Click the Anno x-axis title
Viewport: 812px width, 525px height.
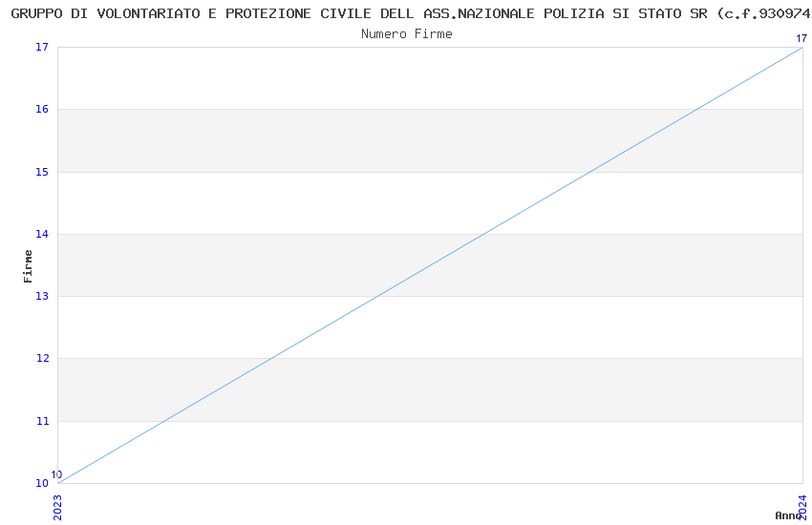pos(787,515)
